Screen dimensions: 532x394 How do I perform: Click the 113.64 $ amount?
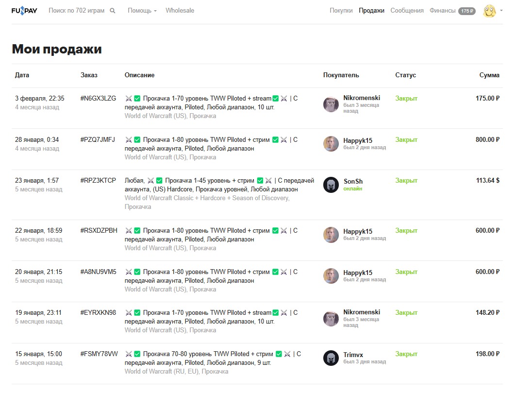(x=488, y=180)
